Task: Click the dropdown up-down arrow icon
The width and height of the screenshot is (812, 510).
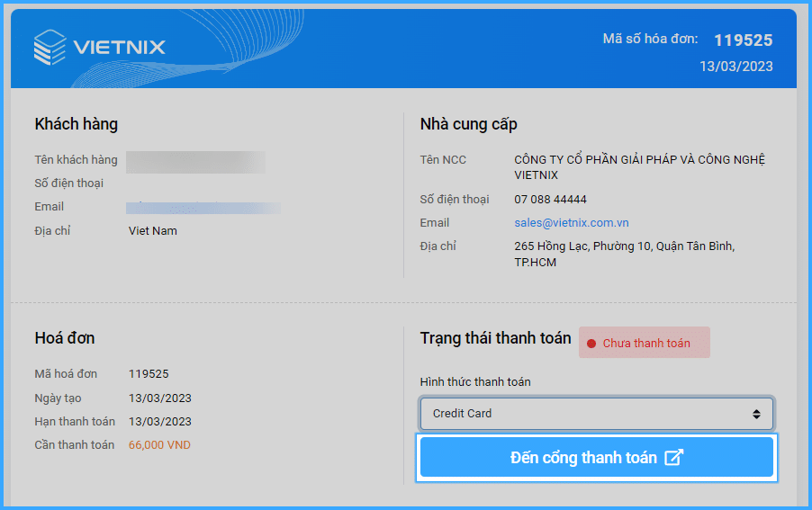Action: click(x=756, y=414)
